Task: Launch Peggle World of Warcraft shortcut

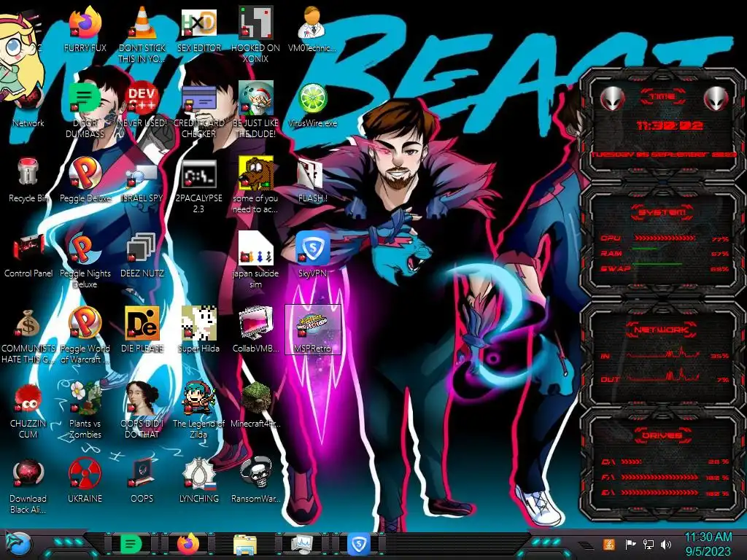Action: pyautogui.click(x=85, y=335)
